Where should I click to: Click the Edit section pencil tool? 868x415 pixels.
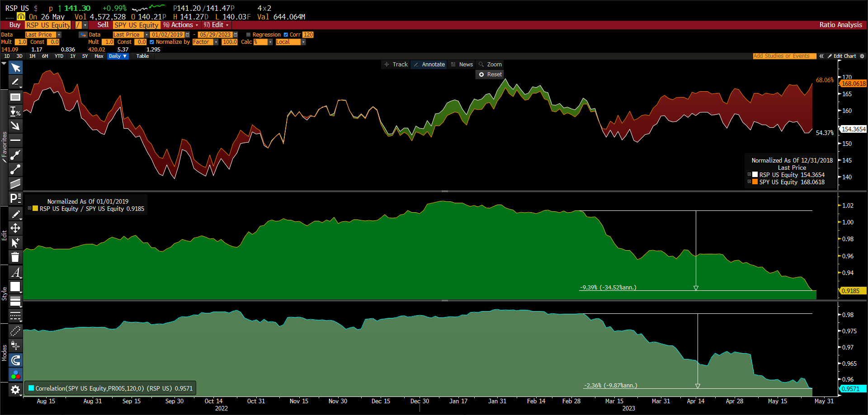coord(15,214)
